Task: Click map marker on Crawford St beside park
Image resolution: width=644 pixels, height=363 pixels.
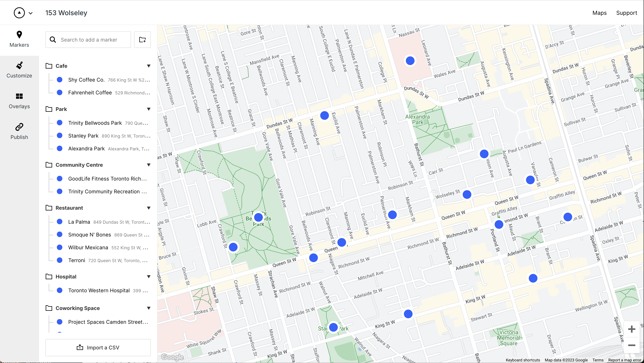Action: [x=233, y=247]
